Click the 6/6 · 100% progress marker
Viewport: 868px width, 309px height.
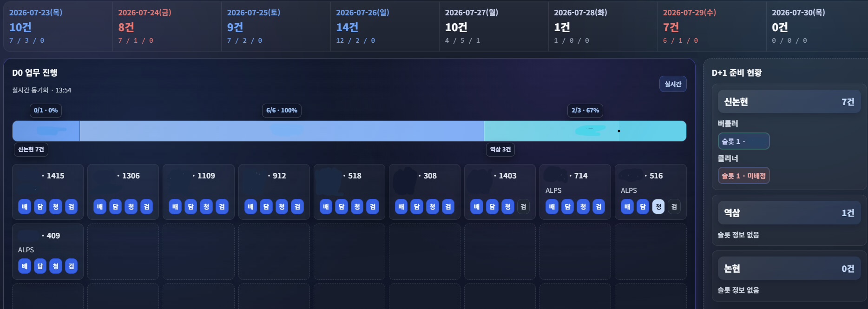click(x=282, y=111)
